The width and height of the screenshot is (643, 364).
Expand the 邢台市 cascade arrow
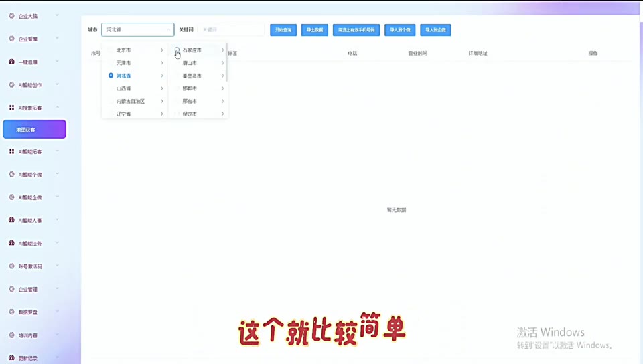tap(222, 101)
